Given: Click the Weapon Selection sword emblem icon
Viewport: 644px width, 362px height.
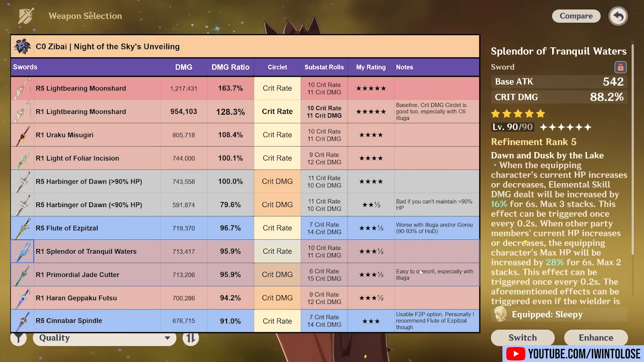Looking at the screenshot, I should coord(26,16).
